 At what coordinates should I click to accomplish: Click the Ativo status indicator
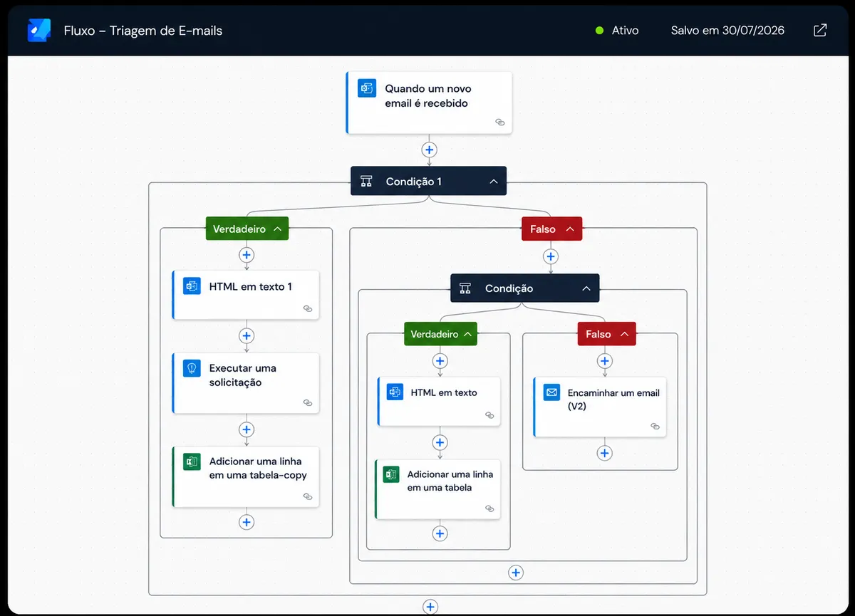[x=617, y=31]
